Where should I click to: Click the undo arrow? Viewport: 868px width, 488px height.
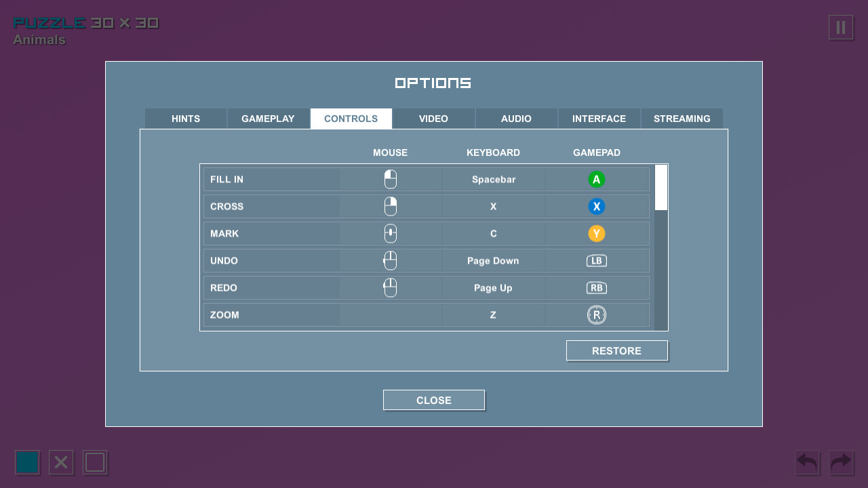(x=807, y=463)
